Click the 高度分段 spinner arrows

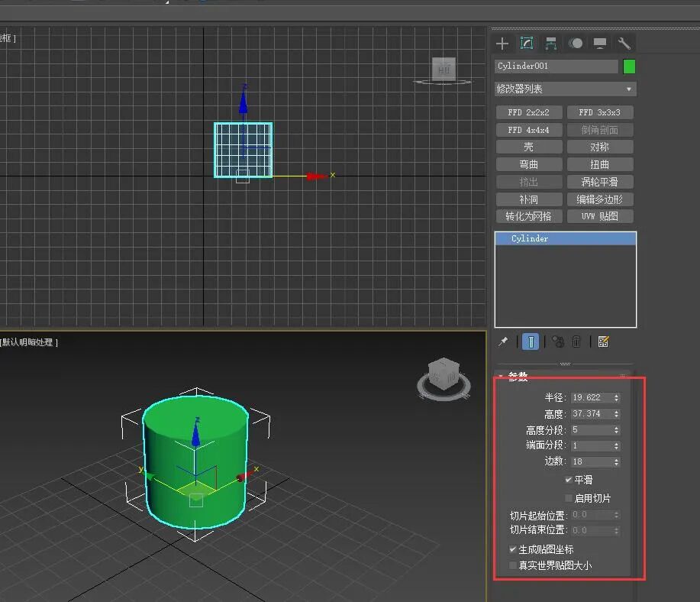pyautogui.click(x=616, y=430)
